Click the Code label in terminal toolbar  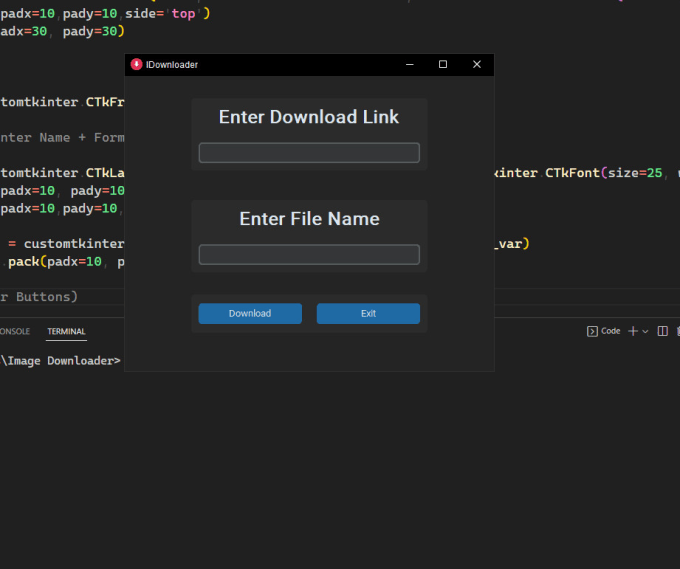[x=611, y=331]
